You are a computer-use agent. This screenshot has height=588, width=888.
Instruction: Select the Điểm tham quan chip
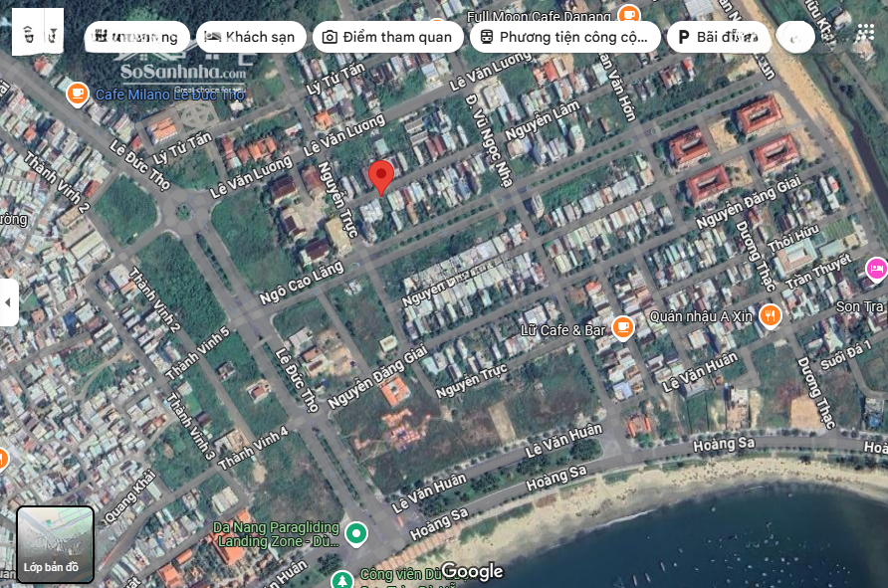pyautogui.click(x=387, y=37)
